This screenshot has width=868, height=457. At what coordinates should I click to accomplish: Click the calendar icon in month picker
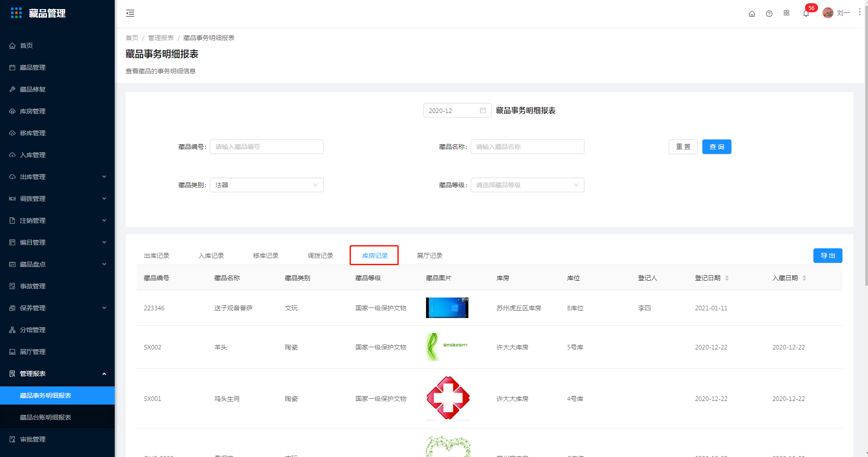[x=483, y=110]
